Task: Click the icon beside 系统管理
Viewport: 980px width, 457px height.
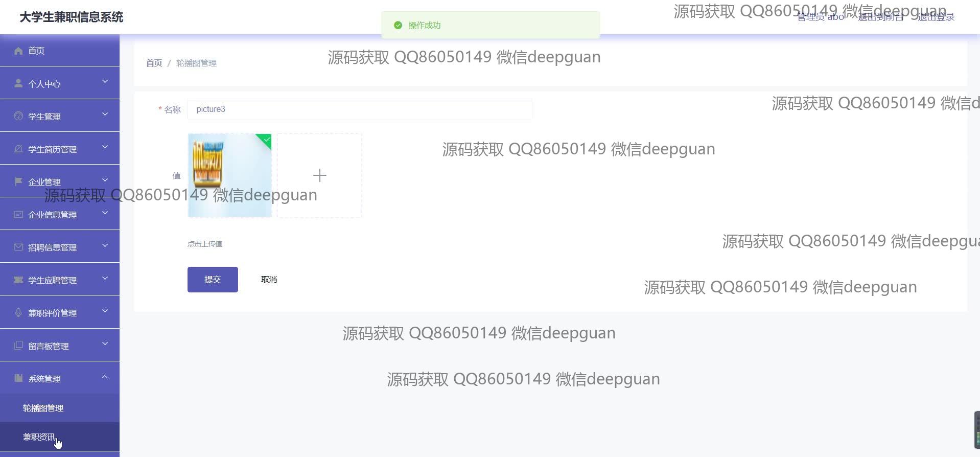Action: [x=18, y=378]
